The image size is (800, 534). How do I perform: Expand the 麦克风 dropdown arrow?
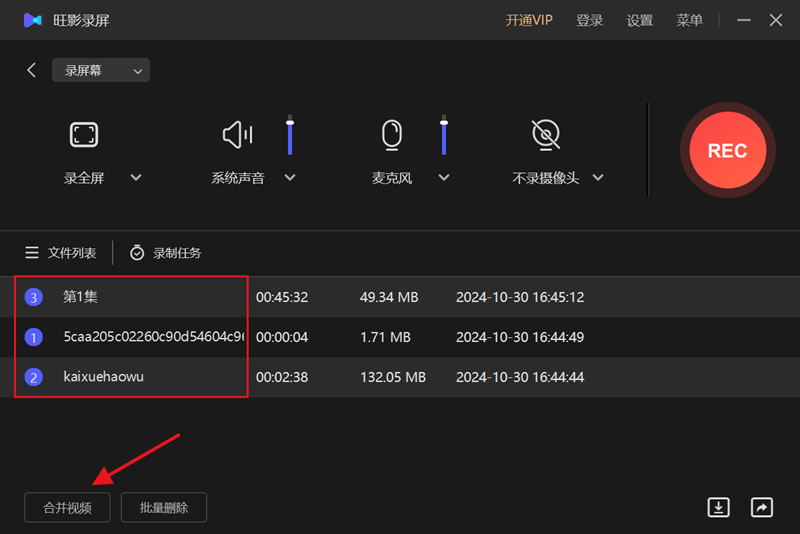click(444, 177)
